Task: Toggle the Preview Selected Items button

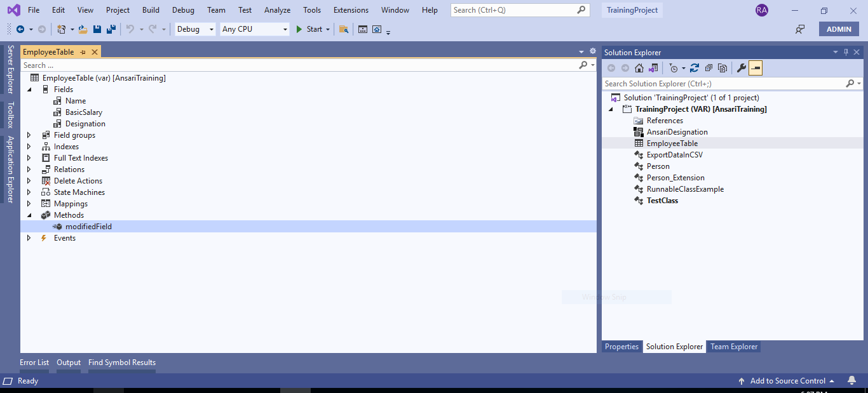Action: click(x=756, y=68)
